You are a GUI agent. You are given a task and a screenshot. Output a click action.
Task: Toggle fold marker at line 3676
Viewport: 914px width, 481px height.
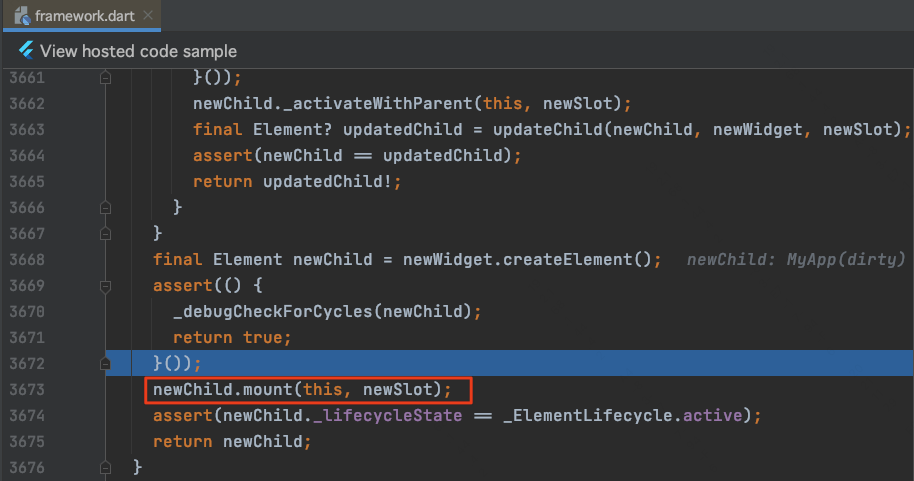tap(106, 466)
